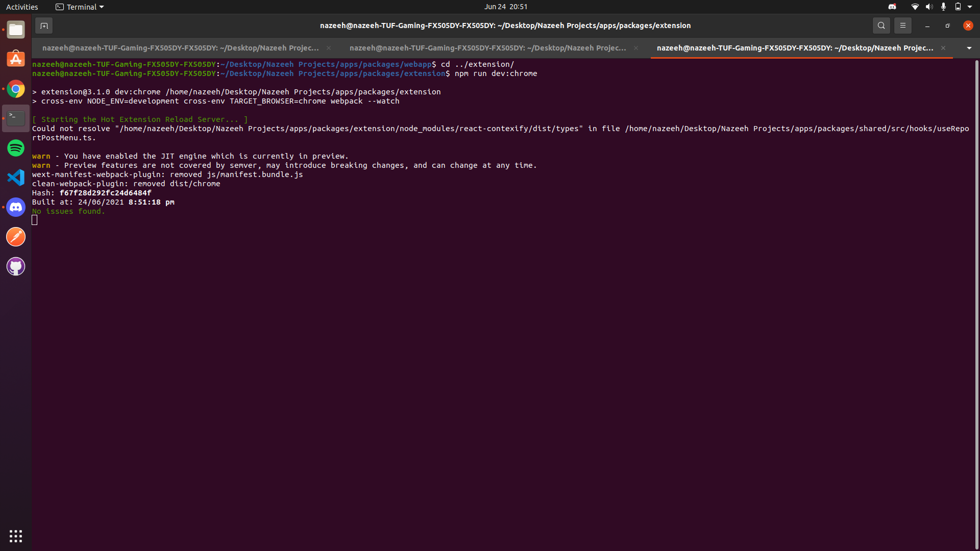
Task: Open the clock and calendar panel
Action: coord(505,7)
